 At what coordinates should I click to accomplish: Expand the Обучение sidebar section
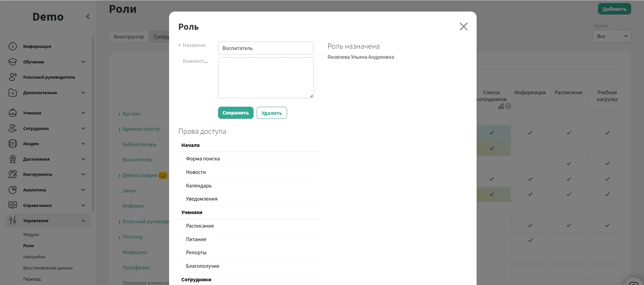83,62
